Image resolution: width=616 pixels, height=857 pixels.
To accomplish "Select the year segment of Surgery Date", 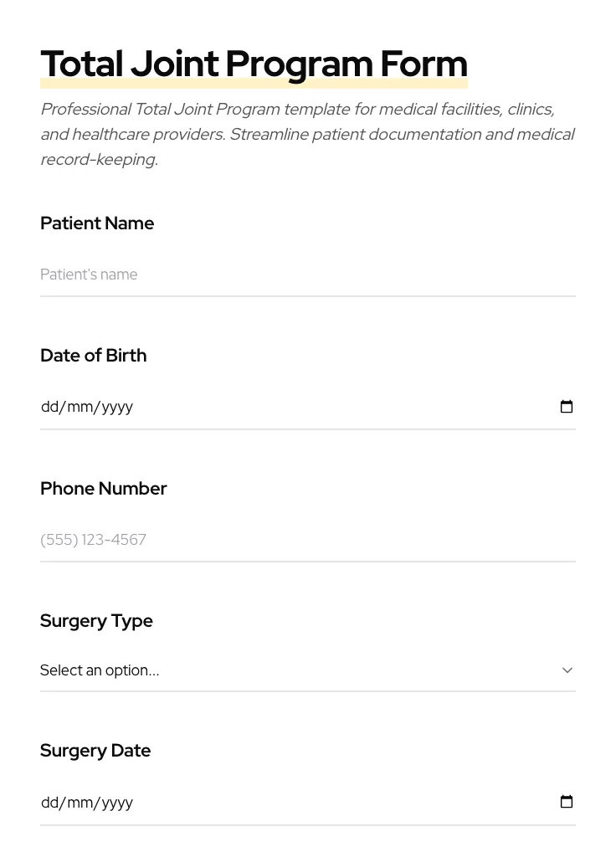I will pyautogui.click(x=117, y=803).
